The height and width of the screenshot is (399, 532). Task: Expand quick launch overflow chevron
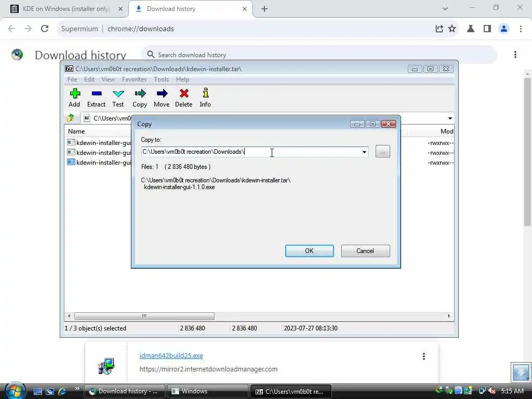point(77,389)
